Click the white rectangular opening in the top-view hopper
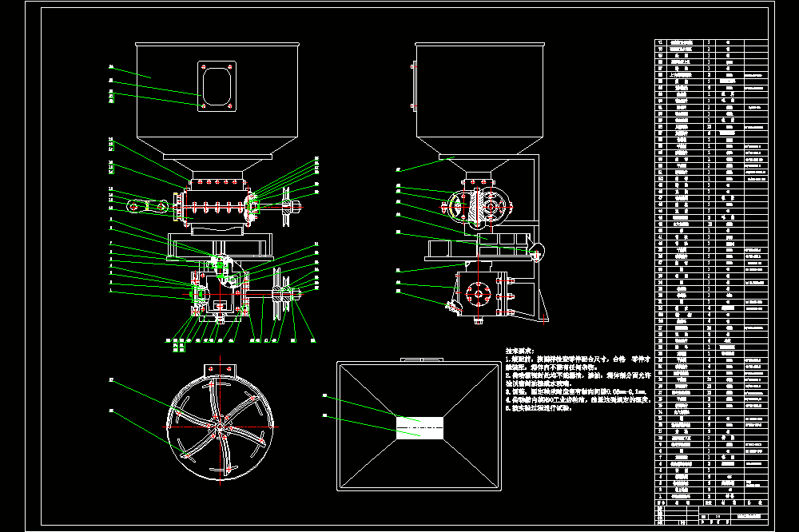799x532 pixels. pos(420,427)
